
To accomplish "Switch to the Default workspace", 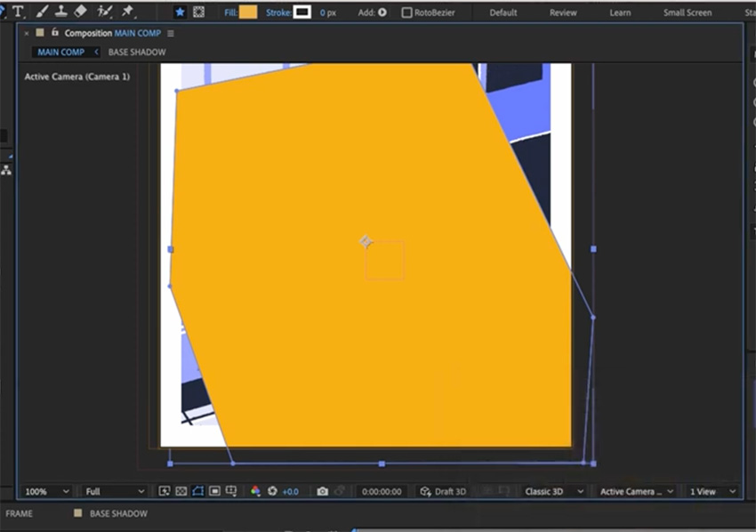I will coord(503,12).
